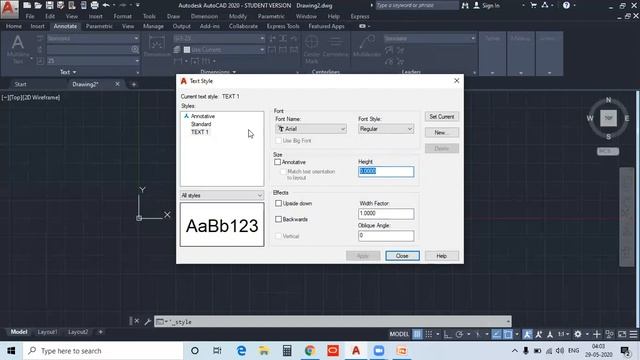The width and height of the screenshot is (640, 360).
Task: Switch to the Manage ribbon tab
Action: pos(153,26)
